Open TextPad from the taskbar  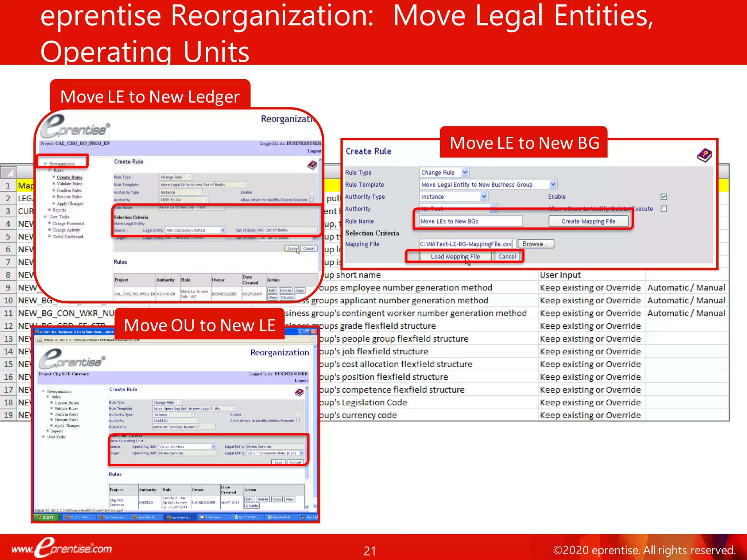(309, 517)
